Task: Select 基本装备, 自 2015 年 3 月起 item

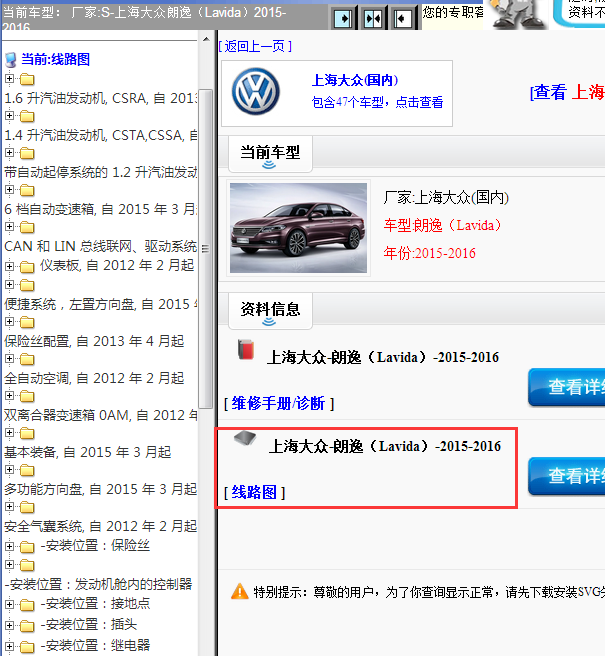Action: tap(88, 452)
